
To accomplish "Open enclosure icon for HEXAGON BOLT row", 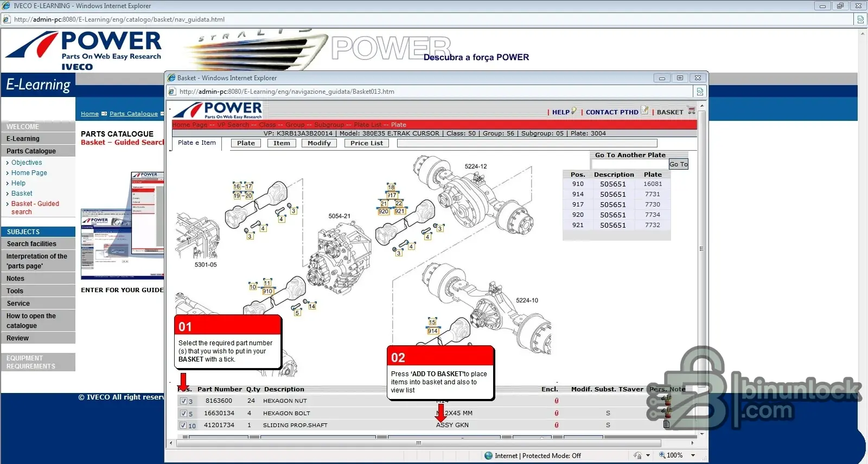I will click(x=556, y=413).
